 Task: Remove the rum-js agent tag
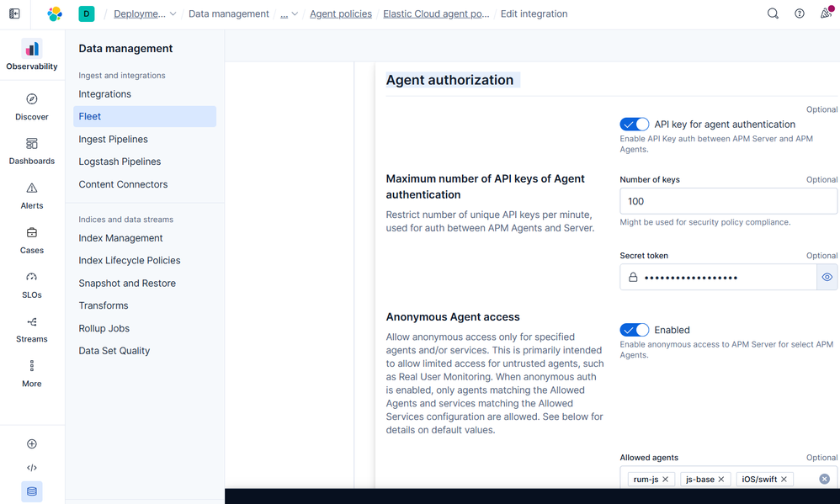pyautogui.click(x=666, y=480)
